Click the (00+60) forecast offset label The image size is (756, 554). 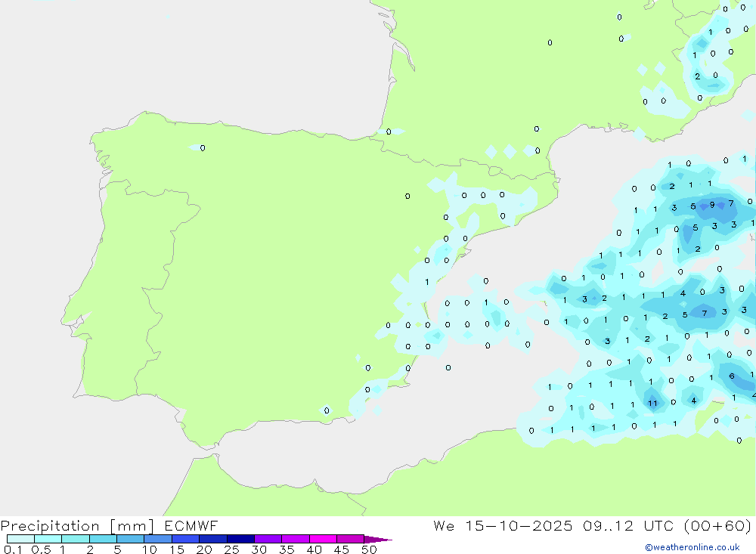716,526
